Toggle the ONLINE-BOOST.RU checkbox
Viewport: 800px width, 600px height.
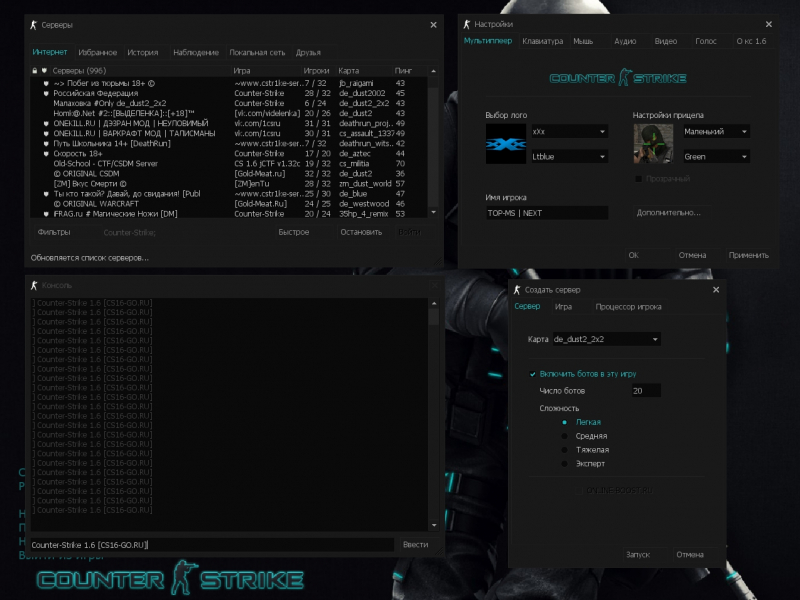coord(579,490)
